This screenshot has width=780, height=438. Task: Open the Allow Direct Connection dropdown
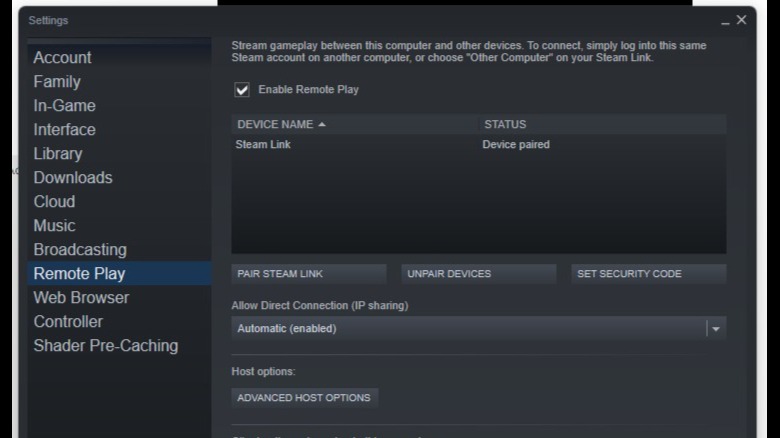pyautogui.click(x=479, y=328)
